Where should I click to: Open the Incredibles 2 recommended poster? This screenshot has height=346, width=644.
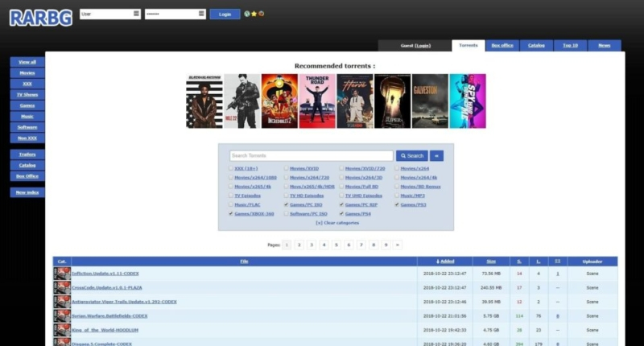coord(279,101)
